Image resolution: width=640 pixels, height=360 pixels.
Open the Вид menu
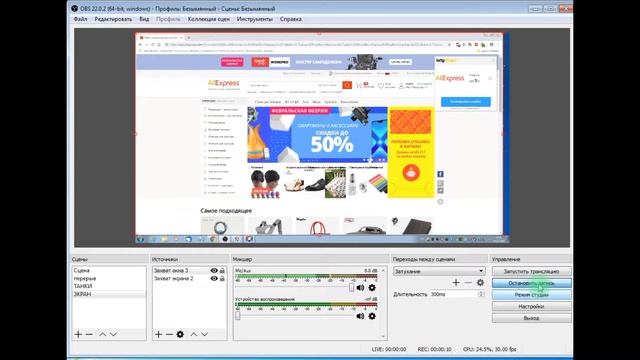(x=144, y=19)
